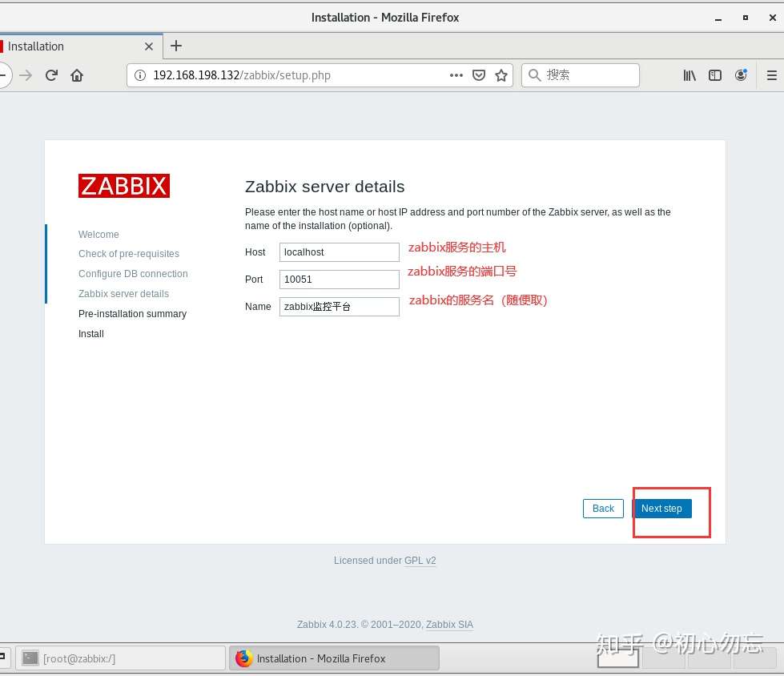Viewport: 784px width, 676px height.
Task: Open the site information icon in the address bar
Action: pyautogui.click(x=140, y=75)
